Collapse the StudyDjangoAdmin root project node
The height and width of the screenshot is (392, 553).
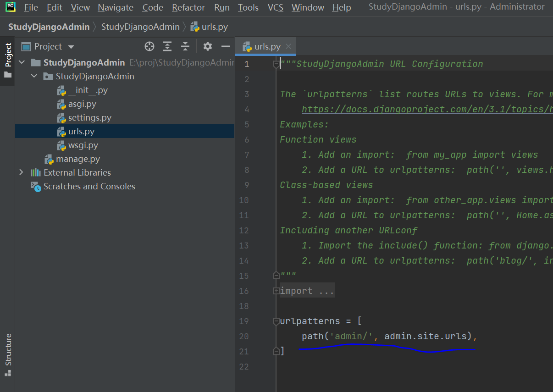click(22, 62)
